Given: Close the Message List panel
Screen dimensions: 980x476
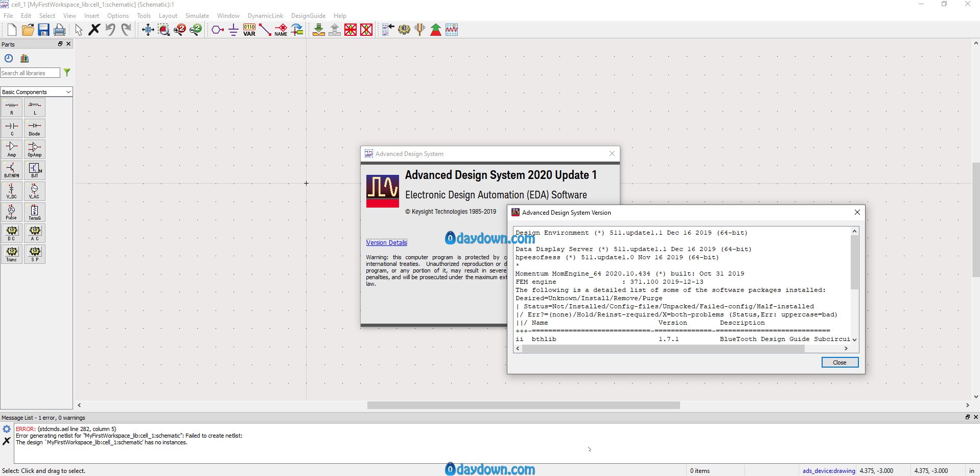Looking at the screenshot, I should click(976, 417).
